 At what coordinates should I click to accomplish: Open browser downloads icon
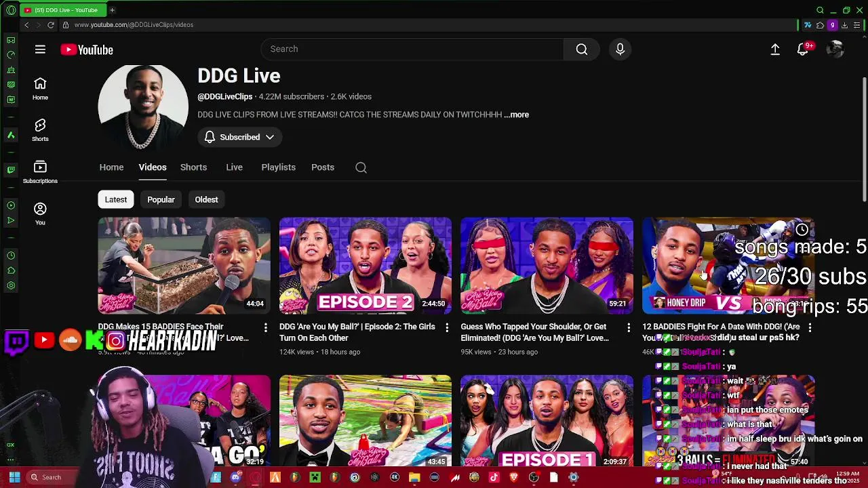(x=844, y=25)
